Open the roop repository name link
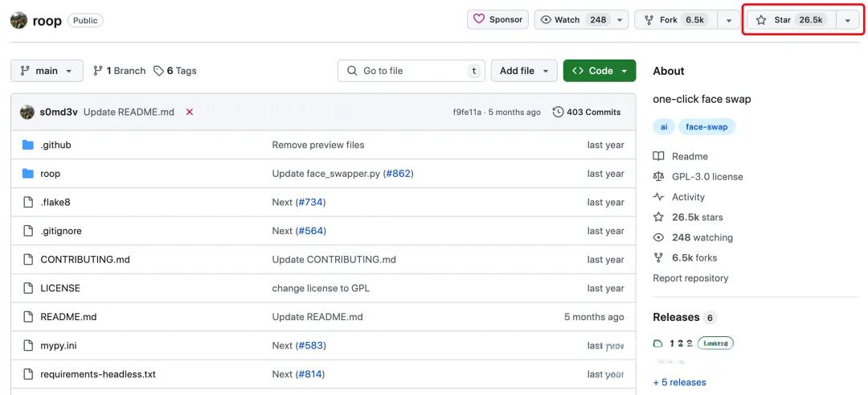 coord(47,21)
